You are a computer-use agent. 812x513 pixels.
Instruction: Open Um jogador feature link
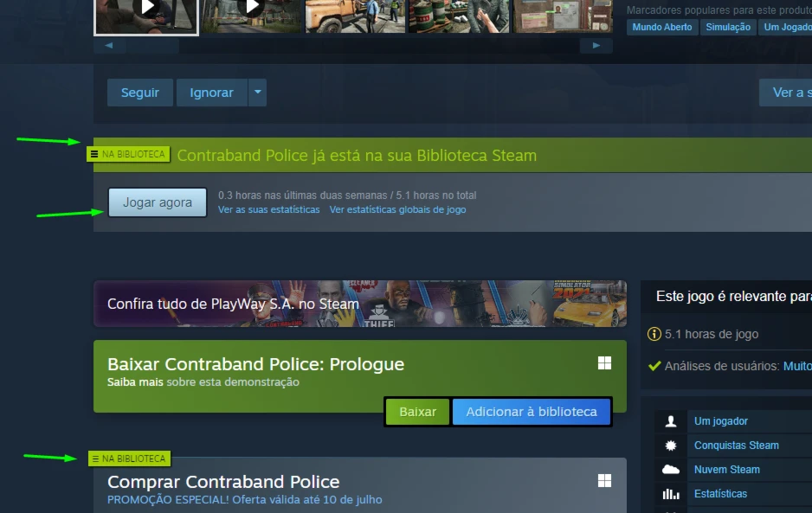721,421
